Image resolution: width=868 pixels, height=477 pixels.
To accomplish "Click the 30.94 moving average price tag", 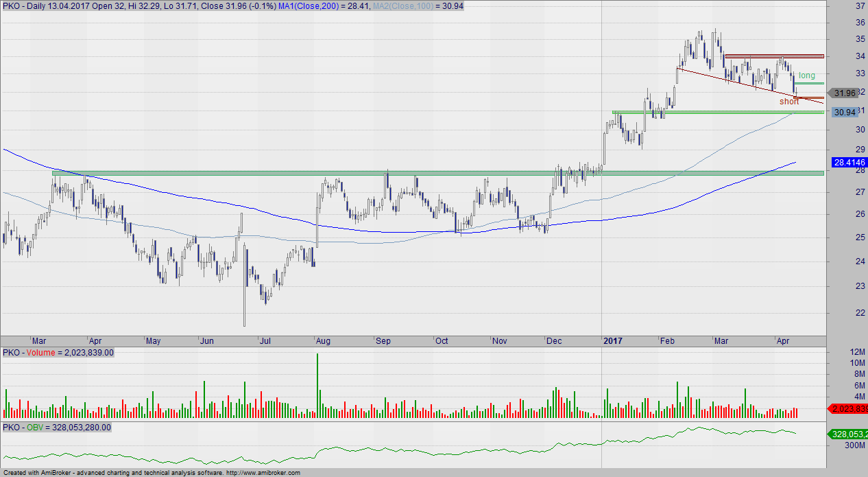I will (x=844, y=112).
